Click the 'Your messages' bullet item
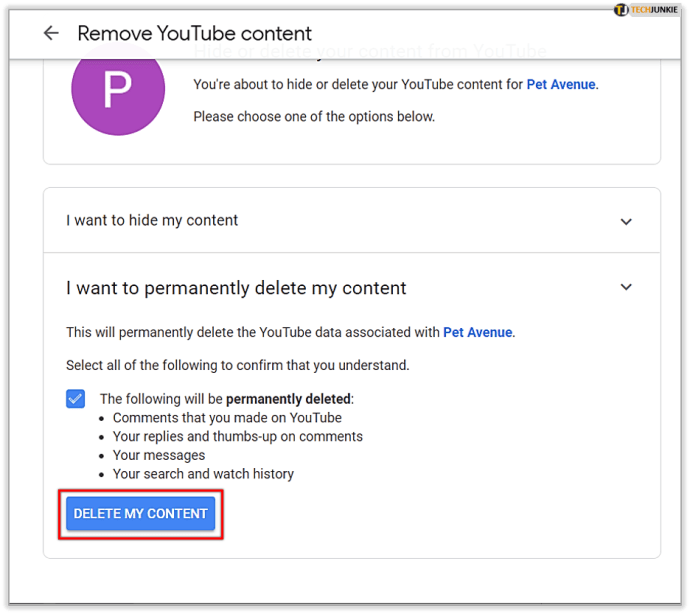 [159, 455]
